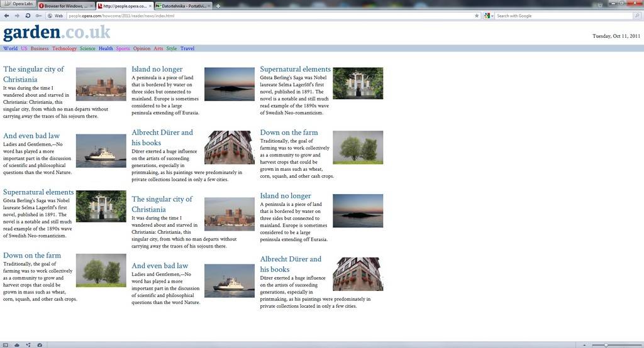Click the ferry boat thumbnail image
This screenshot has height=348, width=644.
101,151
